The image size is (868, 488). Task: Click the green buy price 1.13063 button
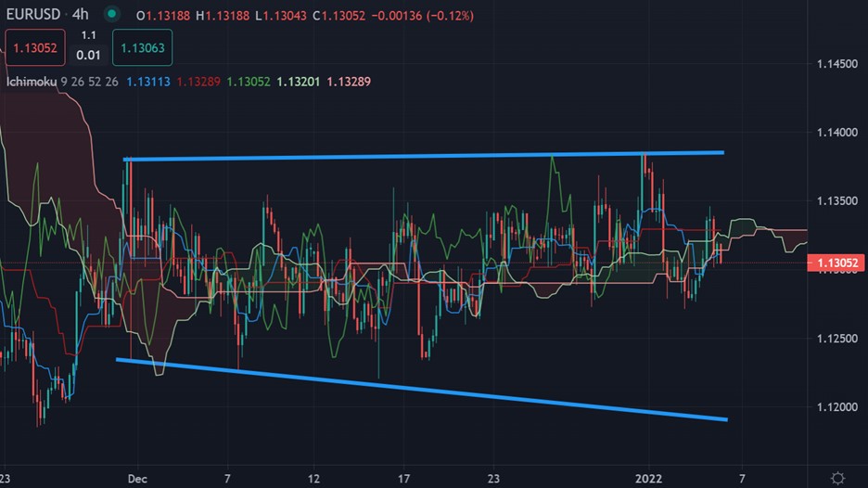[142, 48]
